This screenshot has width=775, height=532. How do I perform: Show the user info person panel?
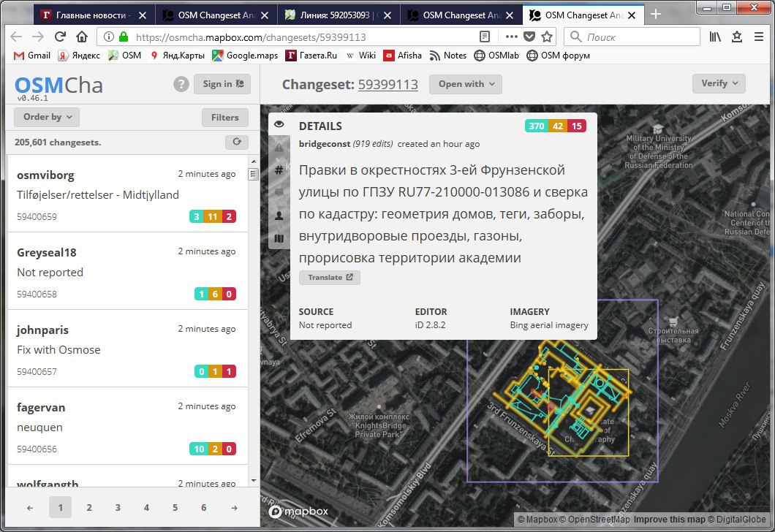pos(279,216)
